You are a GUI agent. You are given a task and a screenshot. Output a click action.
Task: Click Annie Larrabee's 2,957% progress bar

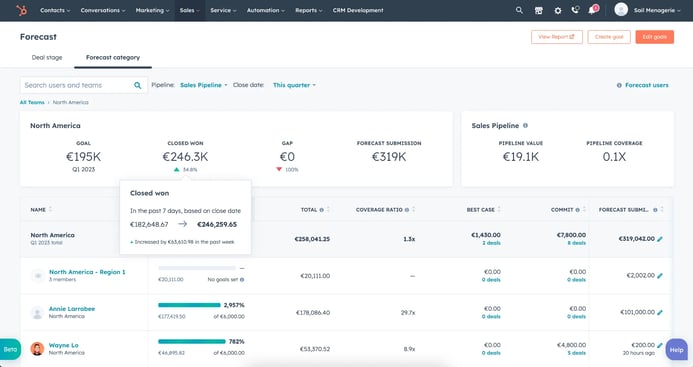[189, 305]
